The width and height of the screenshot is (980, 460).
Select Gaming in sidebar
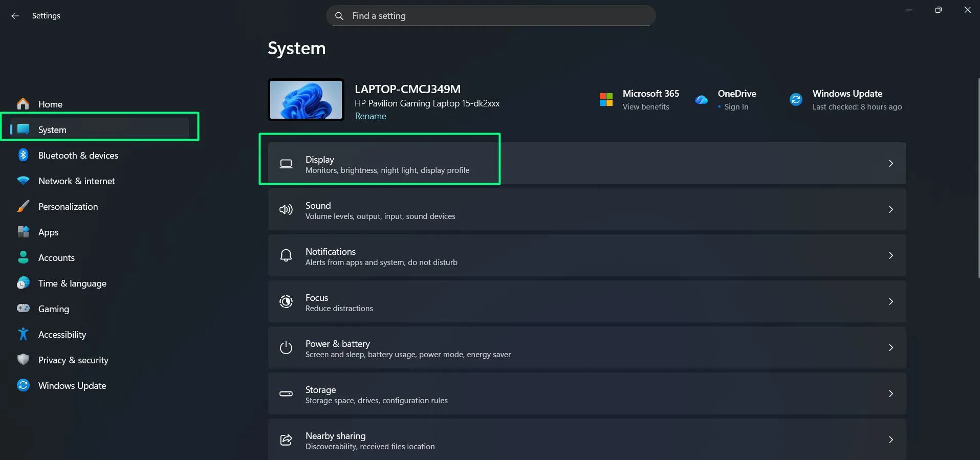[100, 309]
